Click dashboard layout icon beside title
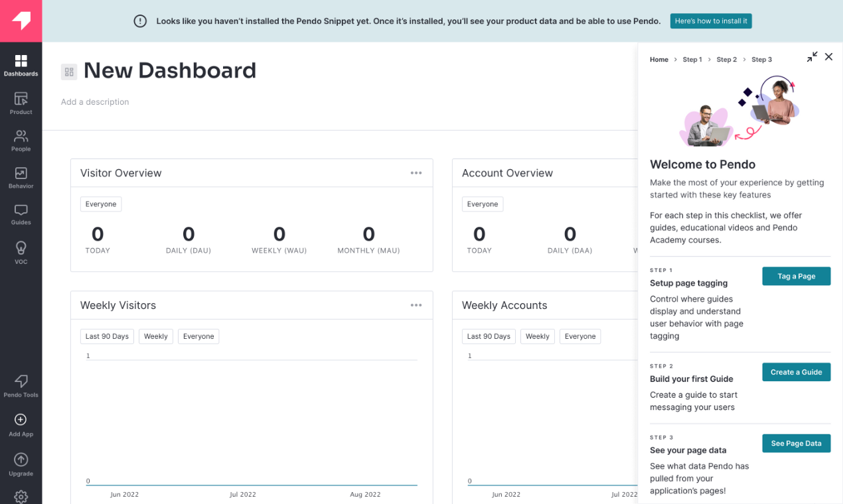The image size is (843, 504). pos(69,72)
